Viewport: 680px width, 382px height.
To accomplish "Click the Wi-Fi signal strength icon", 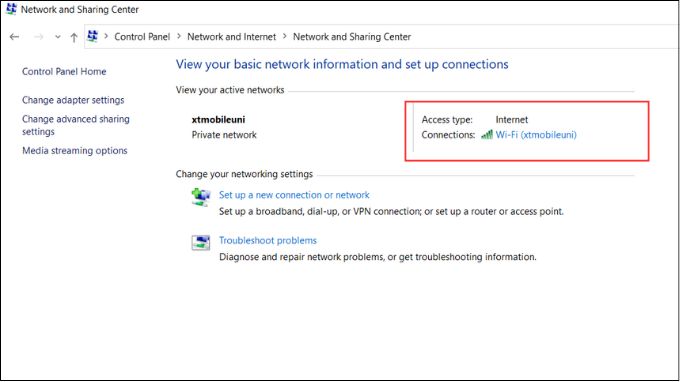I will click(487, 134).
